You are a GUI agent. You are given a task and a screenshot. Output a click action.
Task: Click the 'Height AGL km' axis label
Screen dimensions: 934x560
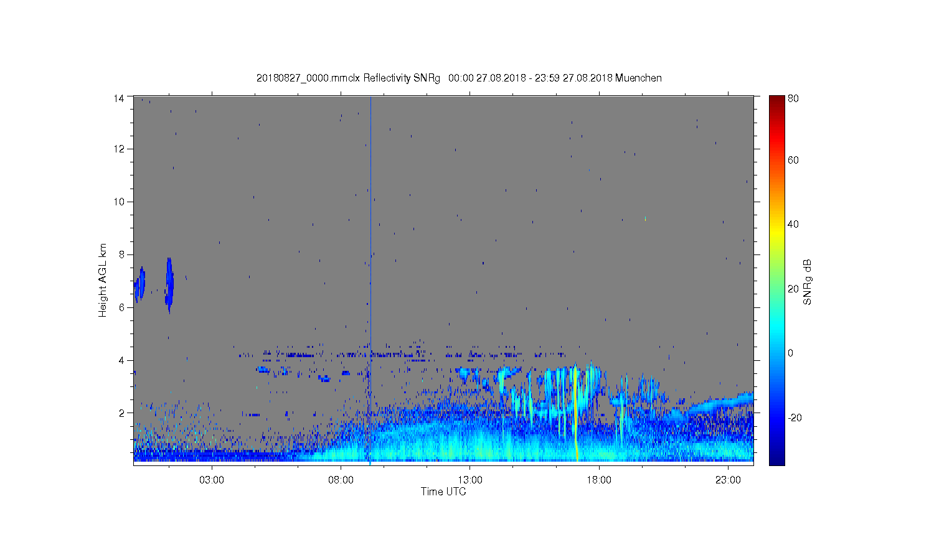(103, 281)
